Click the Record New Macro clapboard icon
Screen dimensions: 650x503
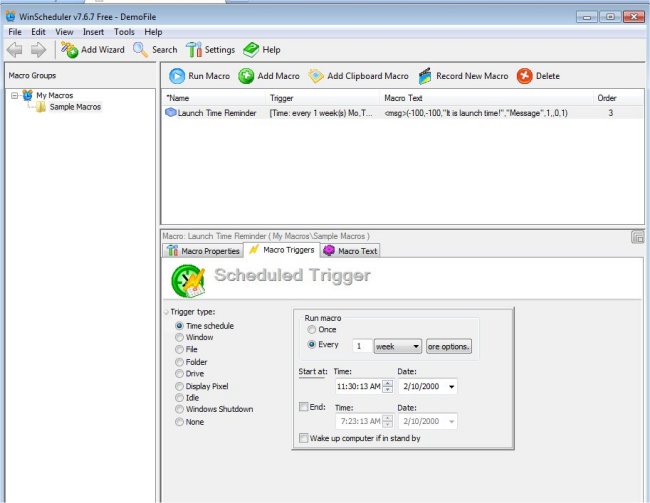[424, 76]
